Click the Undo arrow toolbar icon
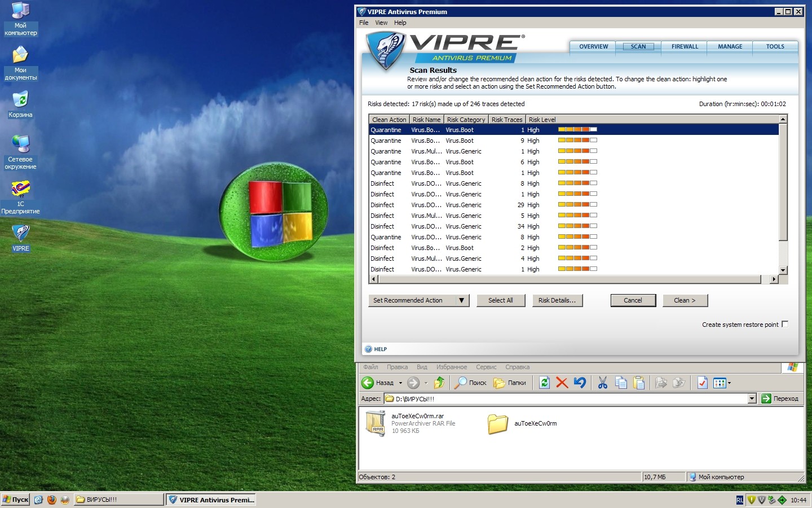812x508 pixels. [580, 383]
